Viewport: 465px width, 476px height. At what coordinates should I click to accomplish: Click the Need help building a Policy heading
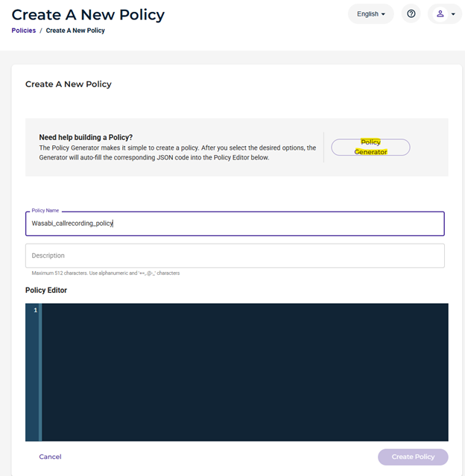tap(86, 138)
